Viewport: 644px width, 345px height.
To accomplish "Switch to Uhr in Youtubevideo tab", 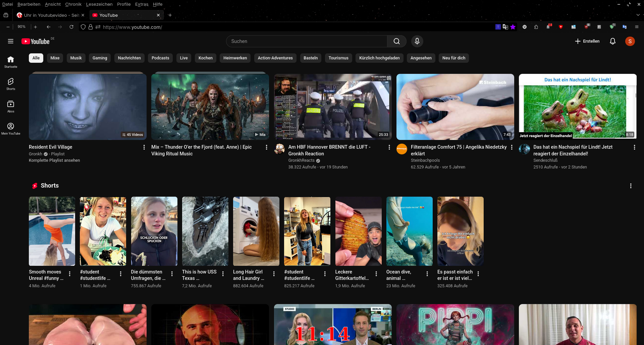I will click(50, 15).
